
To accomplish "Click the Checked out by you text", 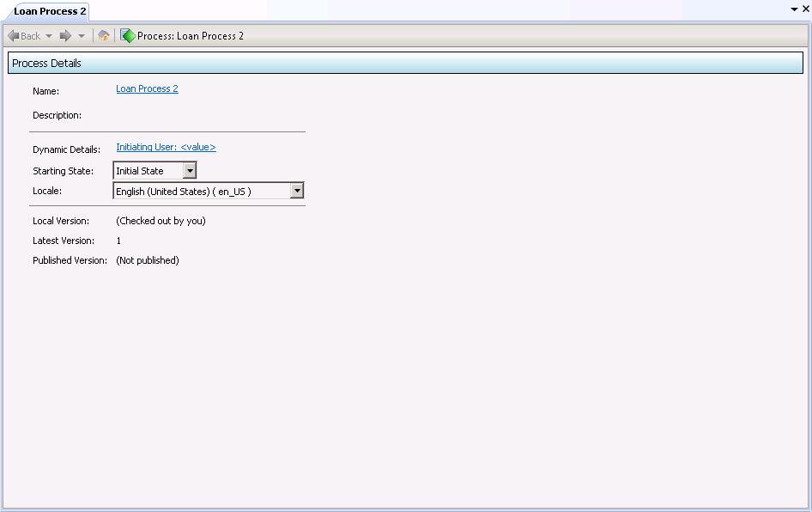I will click(161, 221).
